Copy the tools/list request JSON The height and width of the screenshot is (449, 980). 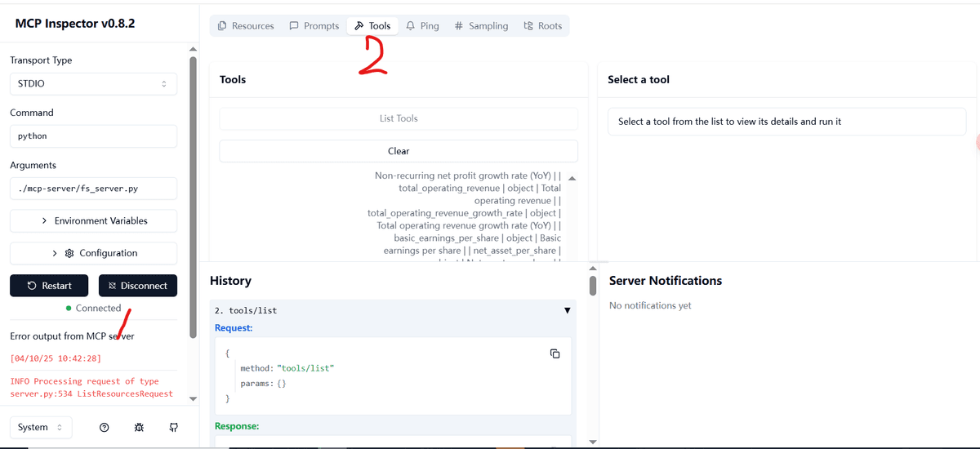[x=555, y=353]
